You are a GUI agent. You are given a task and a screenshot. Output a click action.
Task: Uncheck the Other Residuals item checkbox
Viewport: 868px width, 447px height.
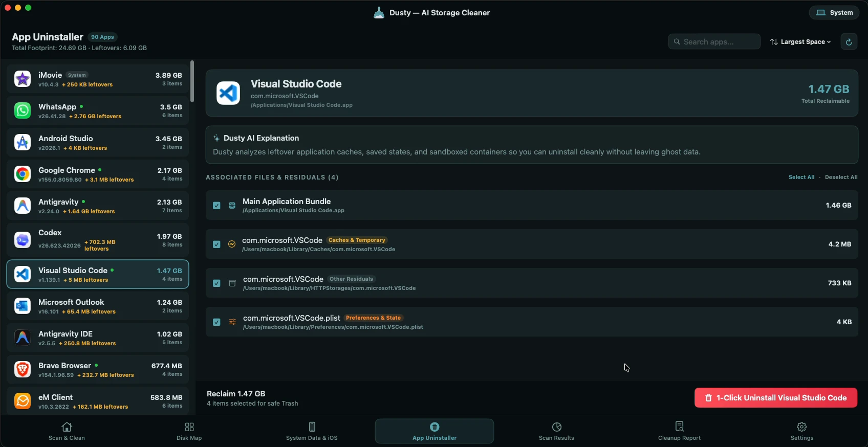pos(216,283)
